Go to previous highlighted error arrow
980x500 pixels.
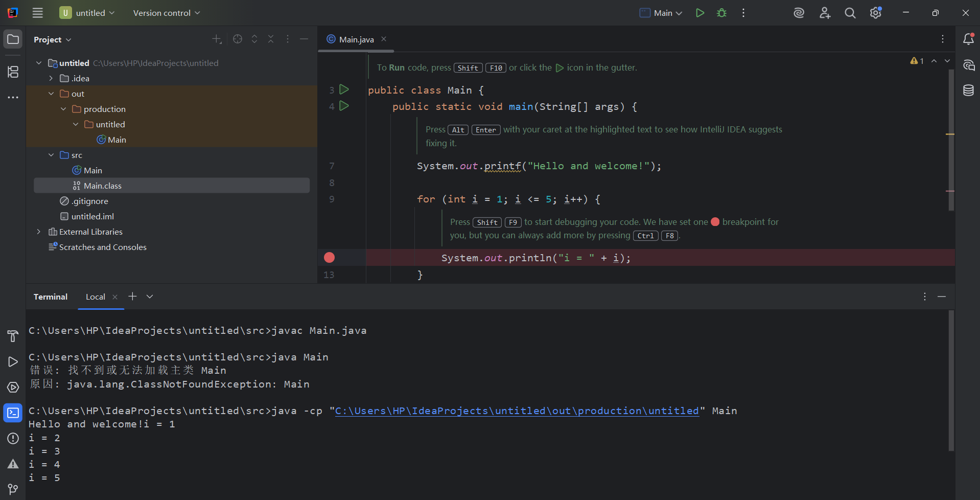(x=934, y=61)
